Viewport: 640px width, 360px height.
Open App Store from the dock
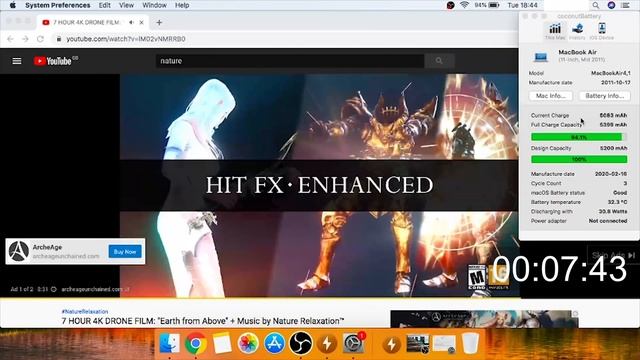pos(275,344)
